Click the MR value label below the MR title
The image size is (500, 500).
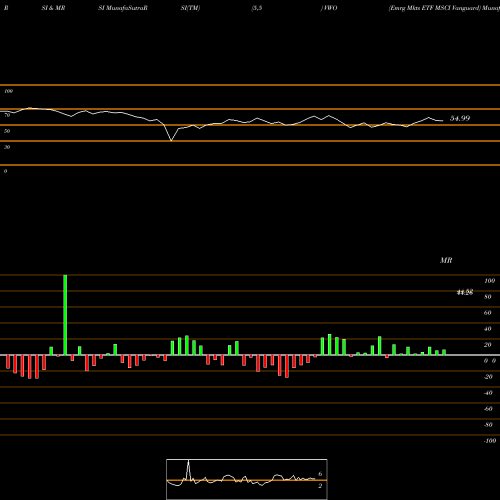tap(465, 292)
